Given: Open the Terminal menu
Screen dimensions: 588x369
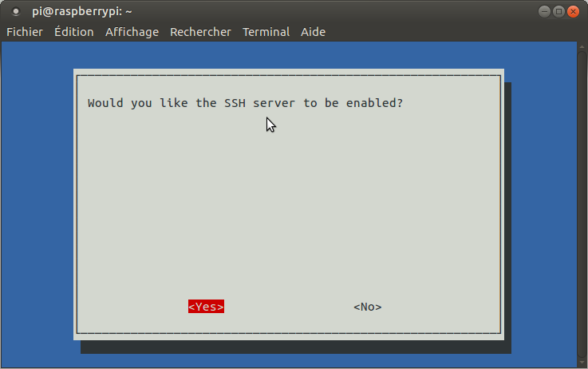Looking at the screenshot, I should pos(266,32).
